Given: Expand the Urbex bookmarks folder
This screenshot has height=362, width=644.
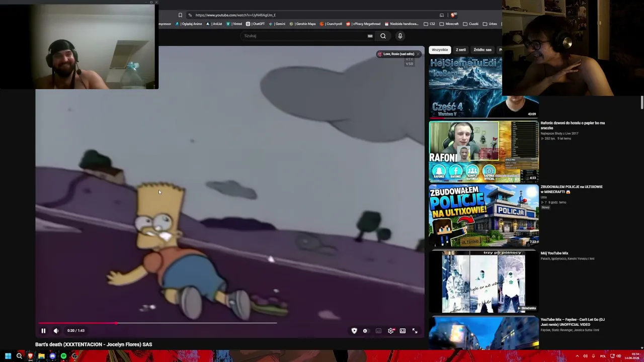Looking at the screenshot, I should (x=490, y=24).
